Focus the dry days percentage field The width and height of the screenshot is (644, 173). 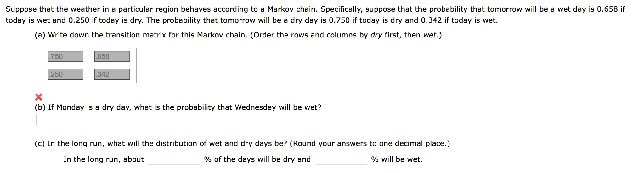[174, 159]
